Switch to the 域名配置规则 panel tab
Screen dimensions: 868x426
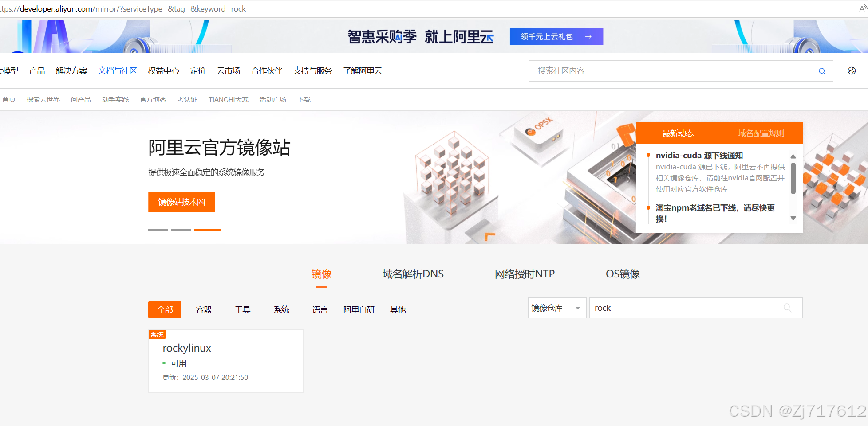pos(761,133)
